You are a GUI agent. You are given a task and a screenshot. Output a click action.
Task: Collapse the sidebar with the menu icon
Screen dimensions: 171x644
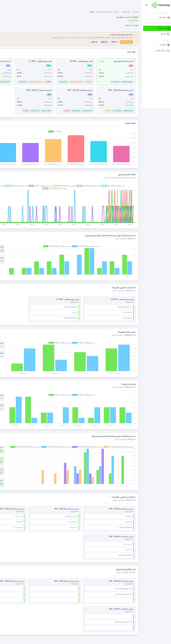(147, 5)
